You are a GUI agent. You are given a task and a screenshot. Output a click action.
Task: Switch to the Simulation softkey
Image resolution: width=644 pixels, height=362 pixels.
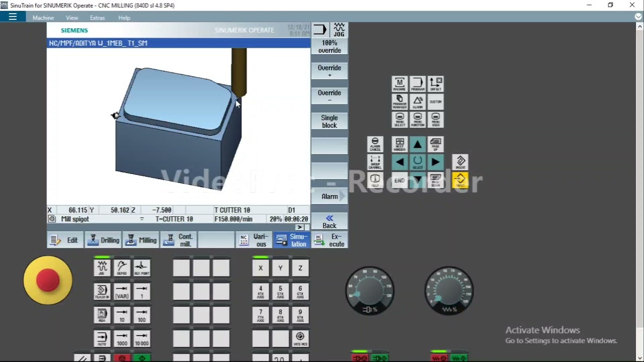tap(292, 240)
